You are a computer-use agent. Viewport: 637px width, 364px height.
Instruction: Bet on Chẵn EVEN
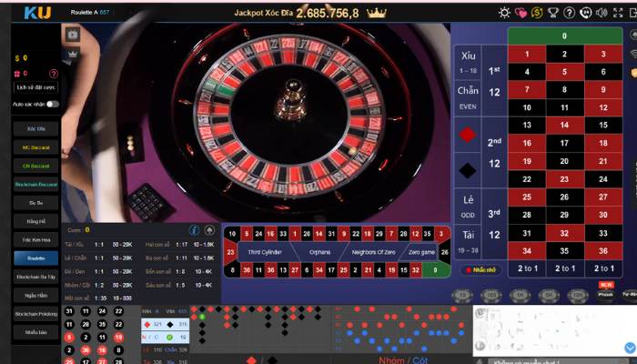[468, 98]
